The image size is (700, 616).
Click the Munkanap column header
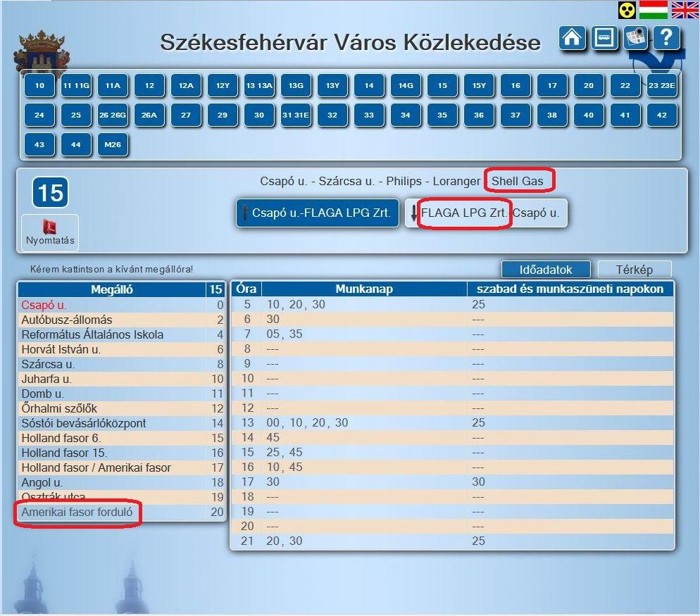[364, 289]
